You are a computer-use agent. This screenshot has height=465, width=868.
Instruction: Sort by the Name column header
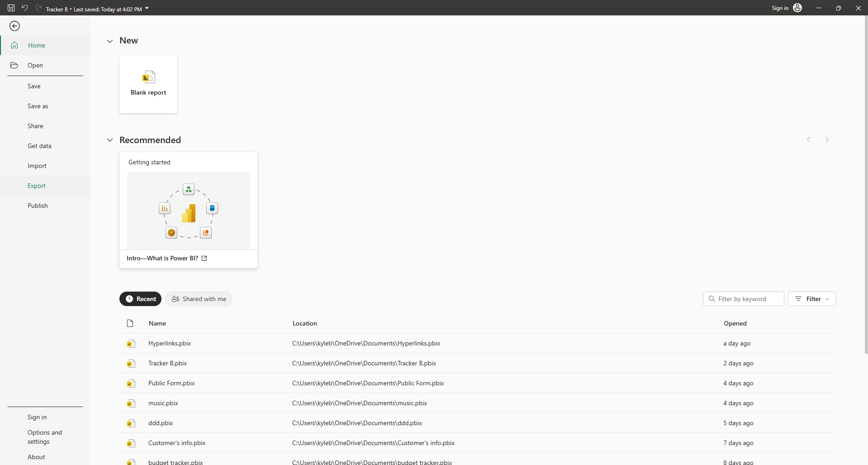157,323
